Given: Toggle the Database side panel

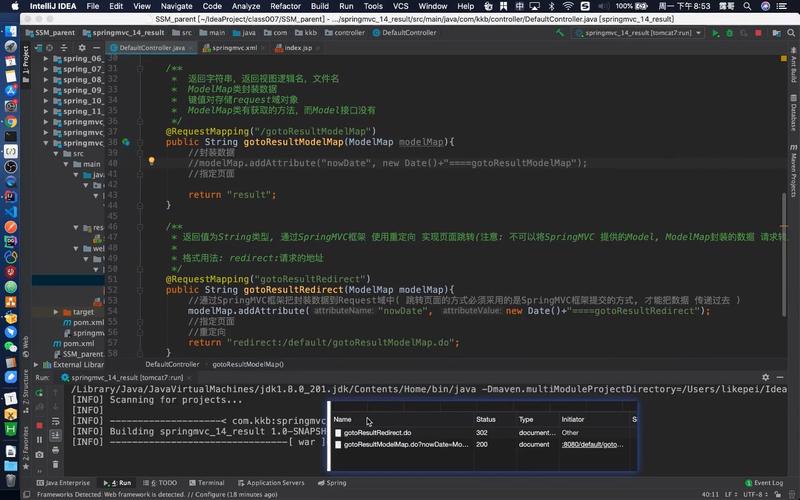Looking at the screenshot, I should click(793, 113).
